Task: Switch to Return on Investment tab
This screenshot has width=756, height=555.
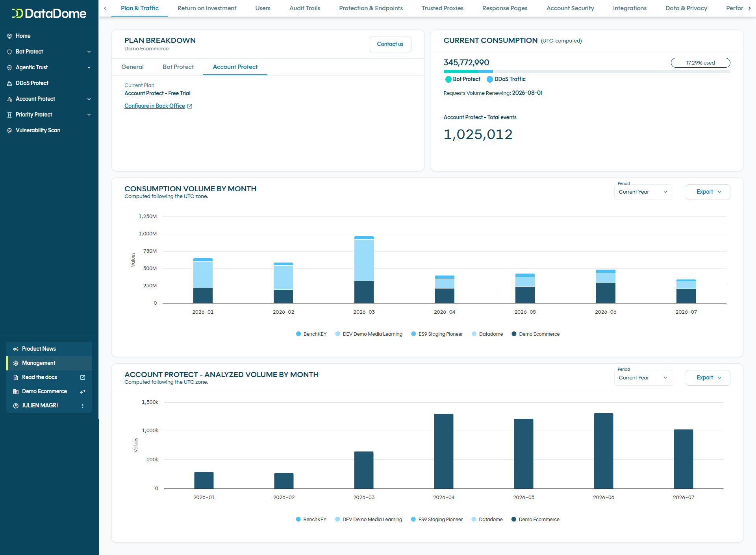Action: click(x=207, y=8)
